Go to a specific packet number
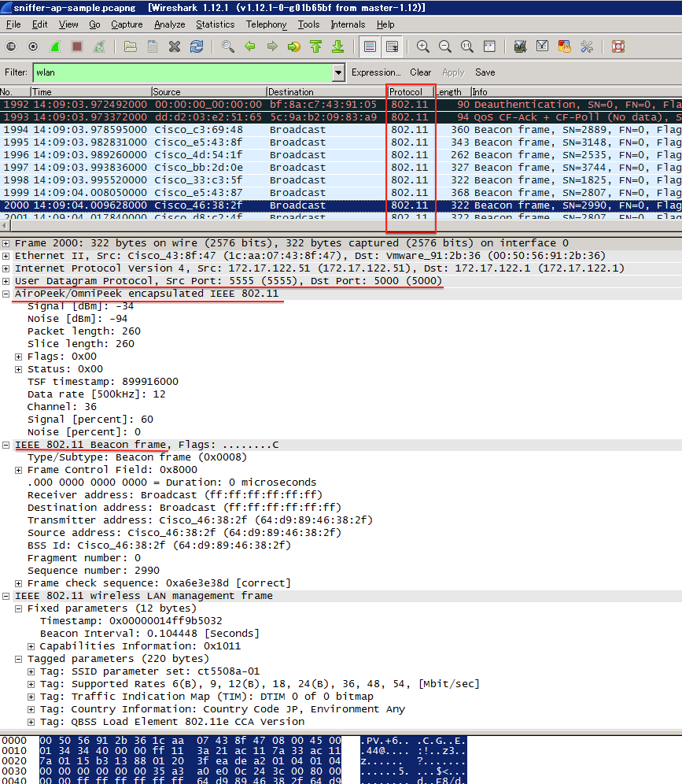Screen dimensions: 682x784 293,46
